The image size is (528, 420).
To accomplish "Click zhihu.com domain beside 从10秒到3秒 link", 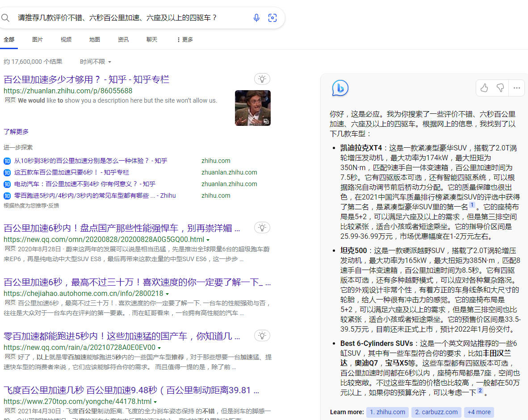I will 216,161.
